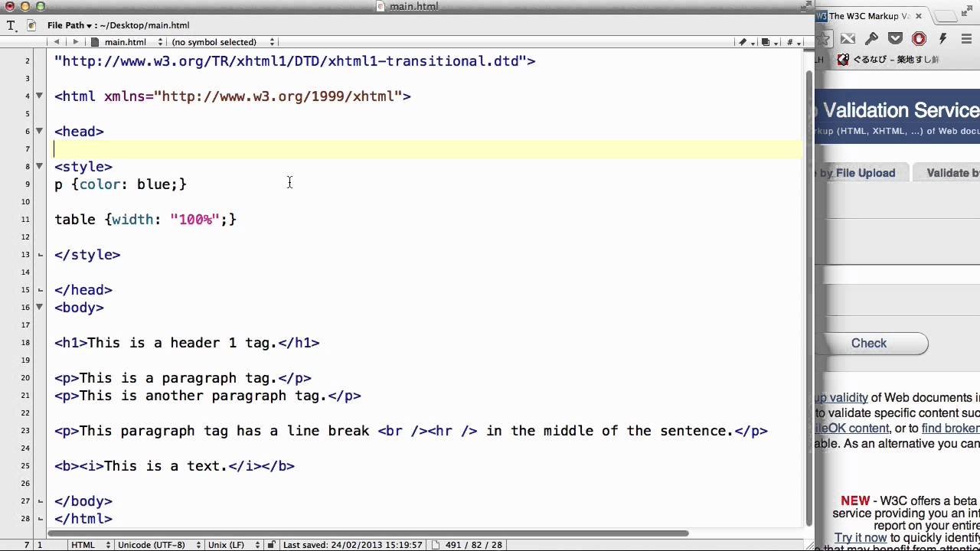Click the document icon beside File Path
This screenshot has width=980, height=551.
(x=31, y=25)
